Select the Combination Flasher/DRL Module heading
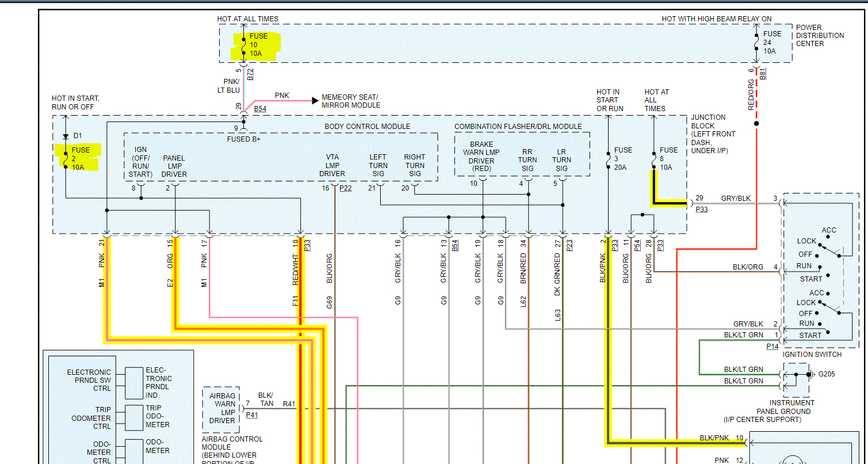Screen dimensions: 868x464 coord(518,127)
